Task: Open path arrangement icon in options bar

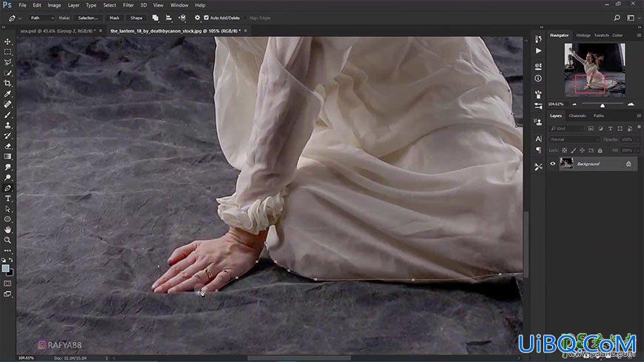Action: [182, 18]
